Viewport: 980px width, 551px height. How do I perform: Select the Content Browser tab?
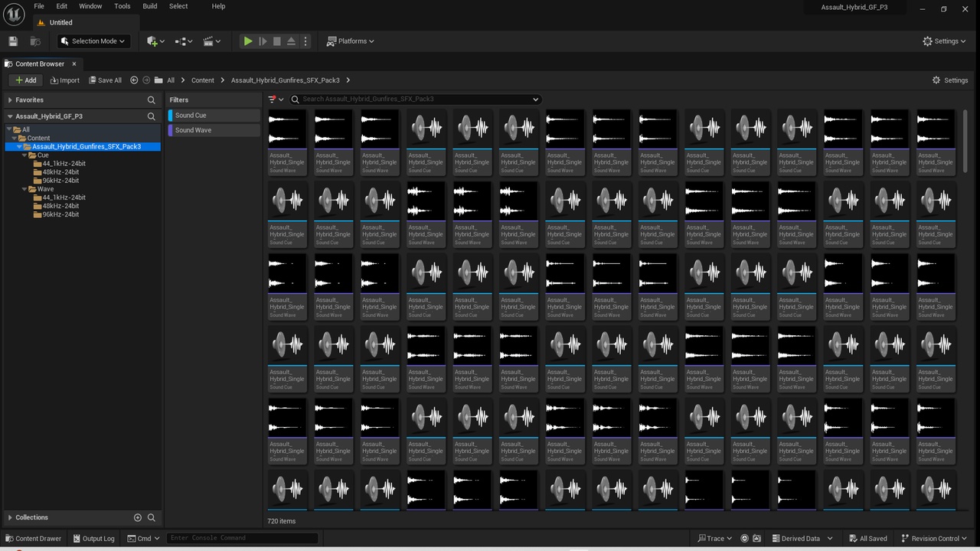coord(40,64)
